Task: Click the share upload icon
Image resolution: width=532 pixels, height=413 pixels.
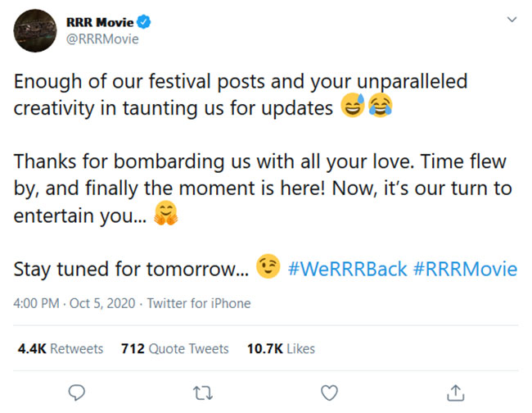Action: click(456, 391)
